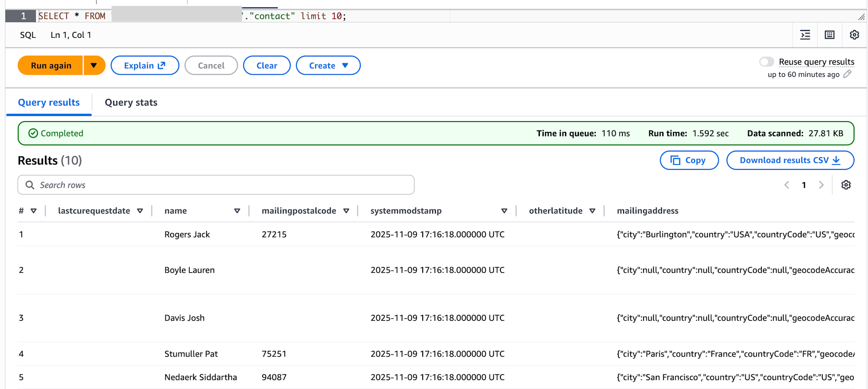Click Data scanned 27.81 KB value
The width and height of the screenshot is (868, 389).
click(826, 133)
